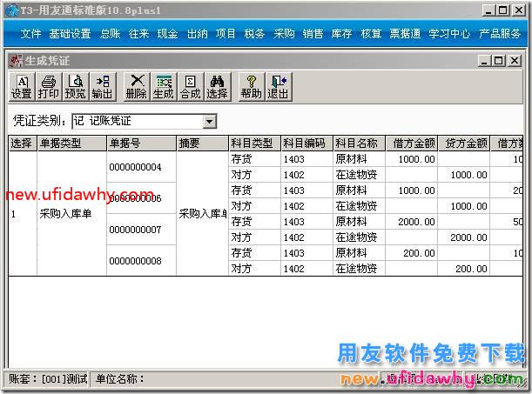Click 单位名称 status bar entry
This screenshot has width=532, height=394.
click(120, 378)
